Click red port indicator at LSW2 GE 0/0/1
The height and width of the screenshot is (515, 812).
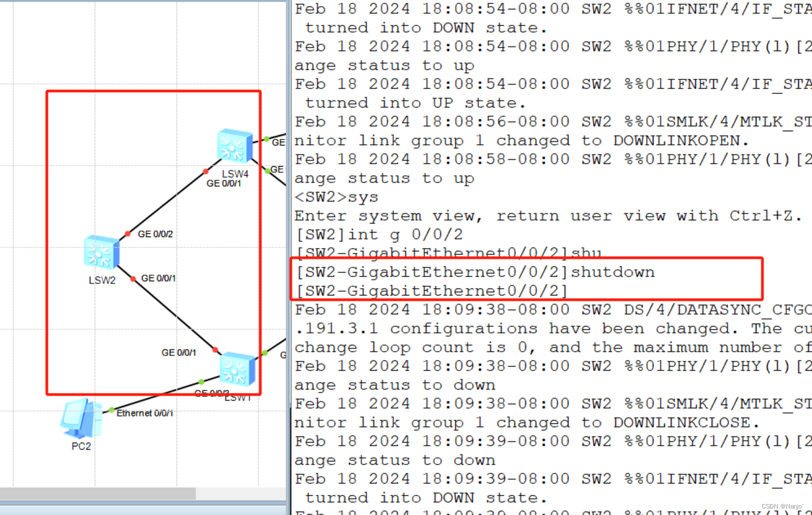pyautogui.click(x=133, y=279)
